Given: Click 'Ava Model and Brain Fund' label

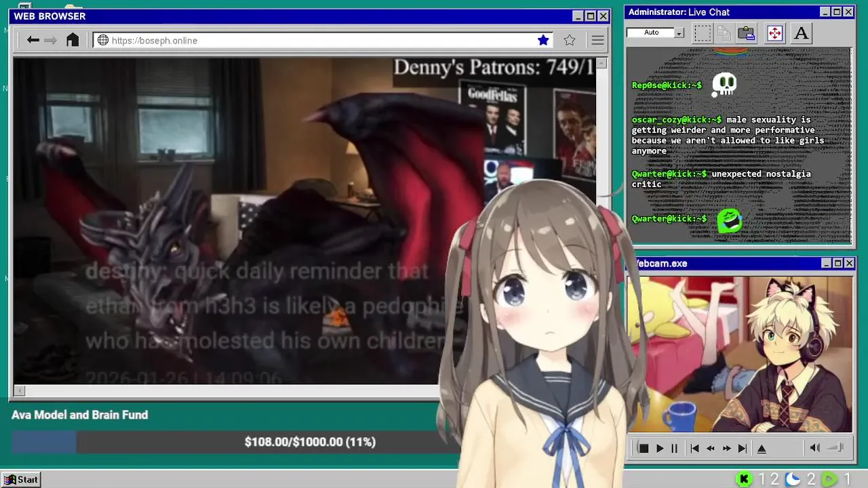Looking at the screenshot, I should pyautogui.click(x=79, y=415).
